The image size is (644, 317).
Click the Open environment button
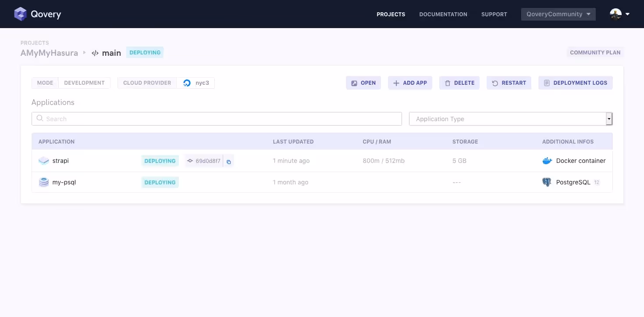(x=363, y=83)
